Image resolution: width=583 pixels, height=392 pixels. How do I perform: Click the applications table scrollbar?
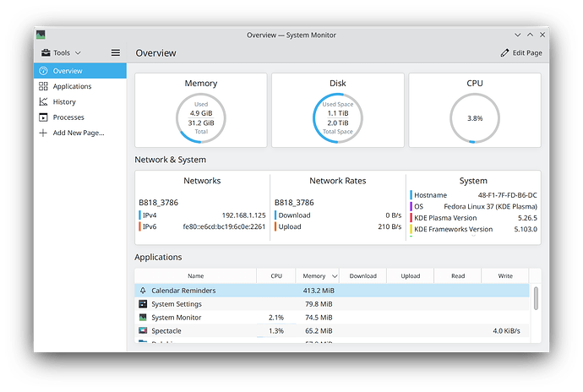536,298
